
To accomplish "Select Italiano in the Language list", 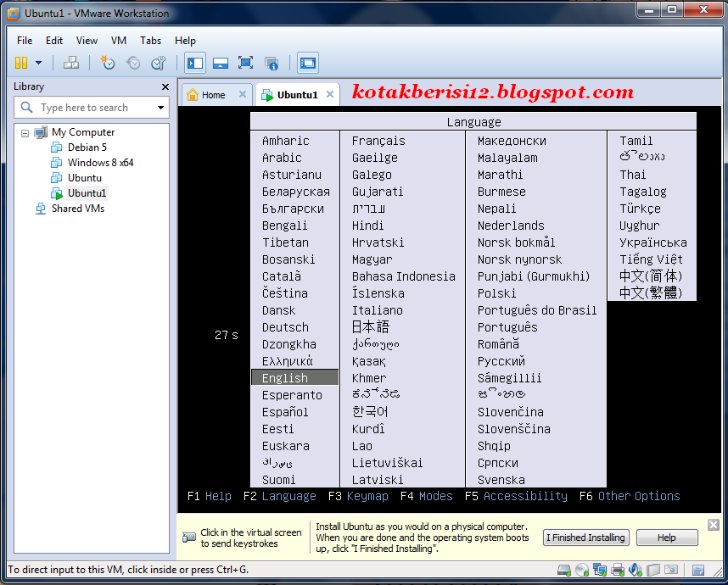I will click(377, 310).
